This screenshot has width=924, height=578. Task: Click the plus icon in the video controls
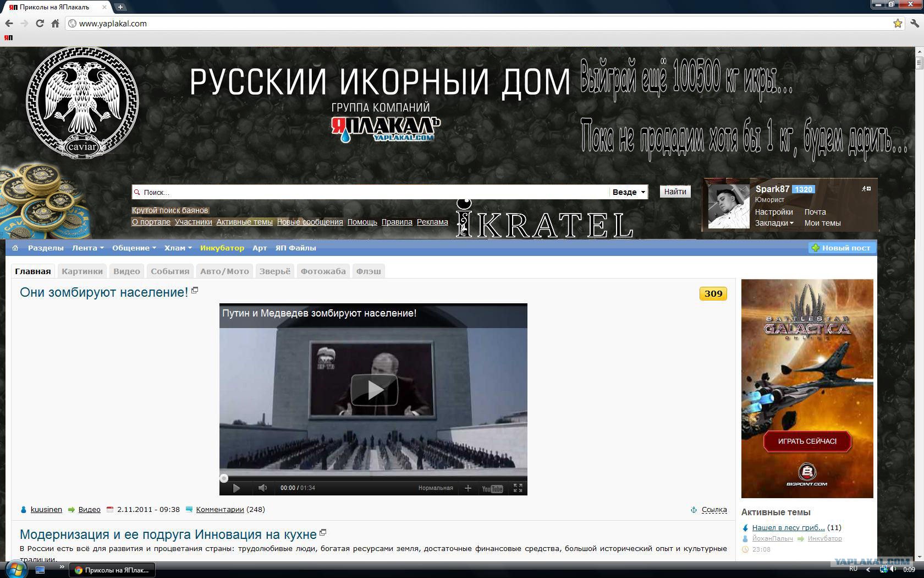pyautogui.click(x=468, y=488)
